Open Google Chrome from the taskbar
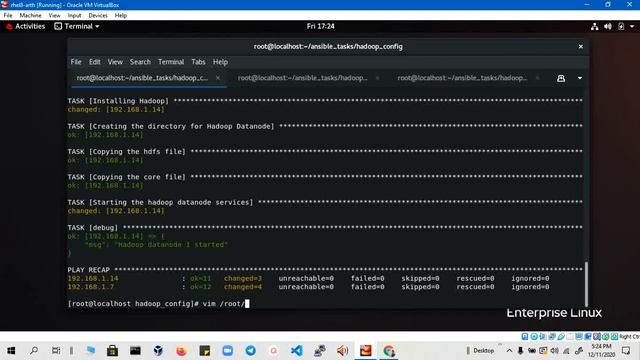 (x=389, y=351)
